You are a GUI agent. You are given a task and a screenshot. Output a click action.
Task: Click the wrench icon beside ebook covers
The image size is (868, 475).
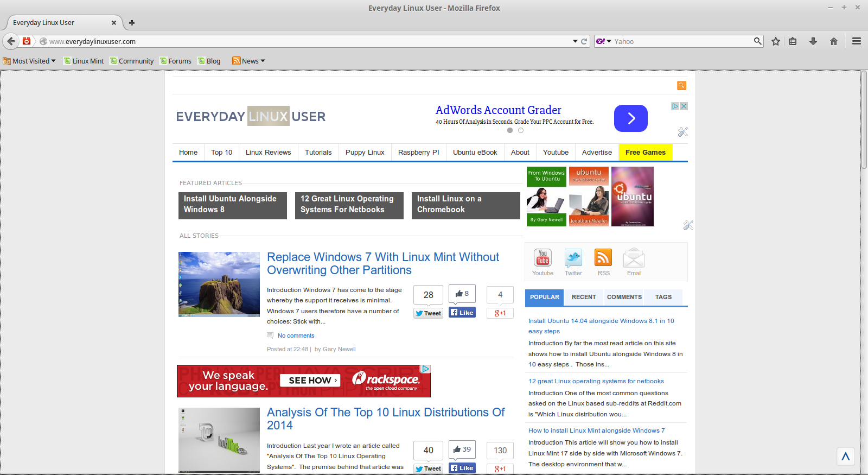tap(688, 225)
